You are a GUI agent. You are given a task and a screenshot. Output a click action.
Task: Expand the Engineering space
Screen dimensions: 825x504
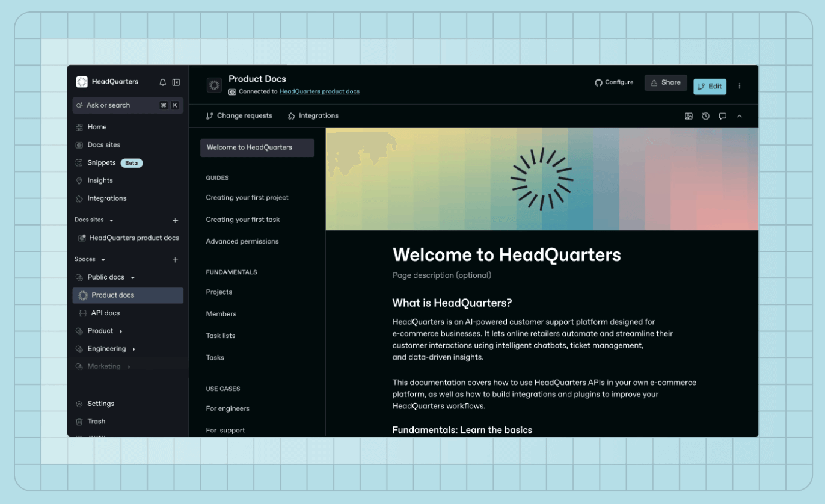[133, 348]
